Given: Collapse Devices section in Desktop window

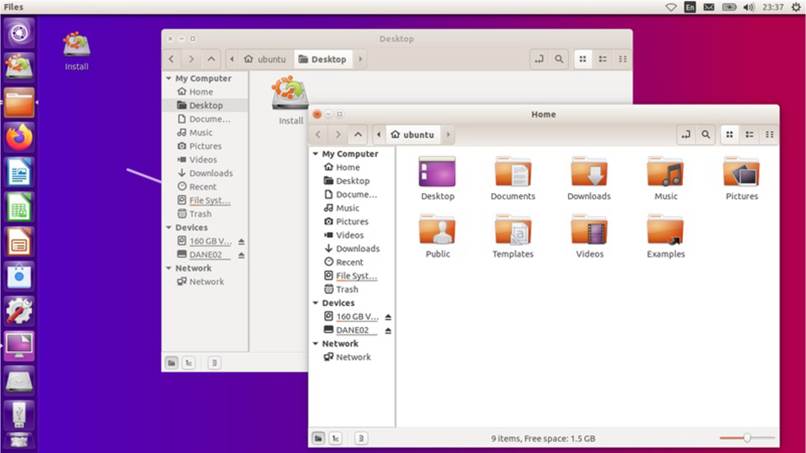Looking at the screenshot, I should click(x=169, y=227).
